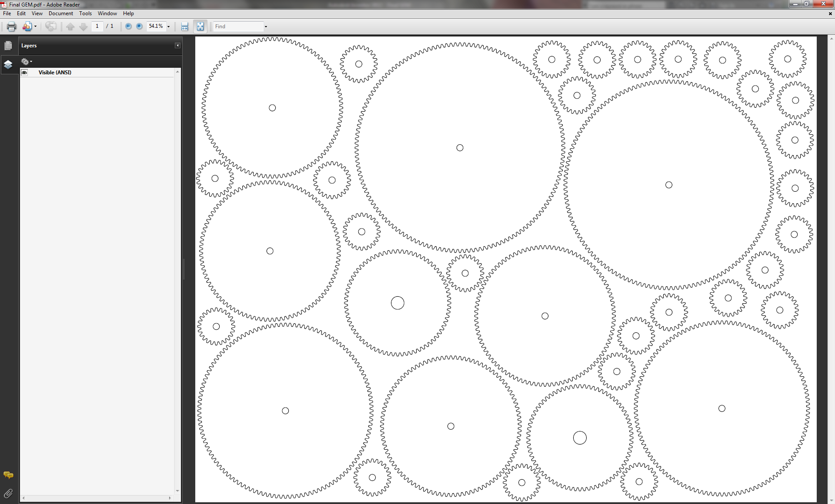Open the Collaborate icon in the toolbar

tap(27, 27)
